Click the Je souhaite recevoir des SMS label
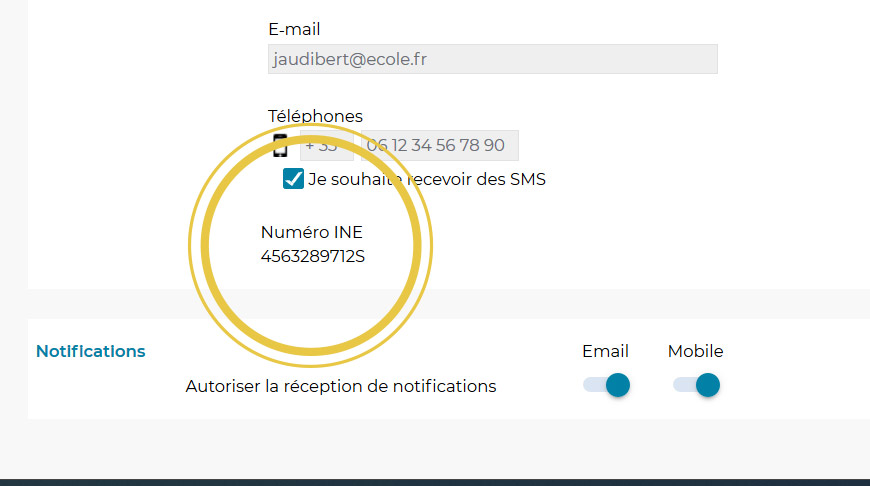Screen dimensions: 870x486 coord(427,179)
